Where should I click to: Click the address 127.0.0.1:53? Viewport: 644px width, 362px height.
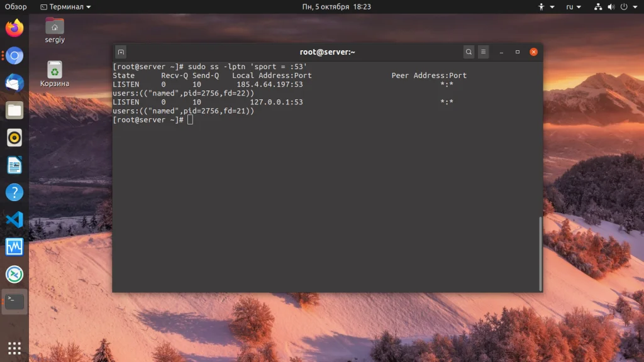pos(277,102)
